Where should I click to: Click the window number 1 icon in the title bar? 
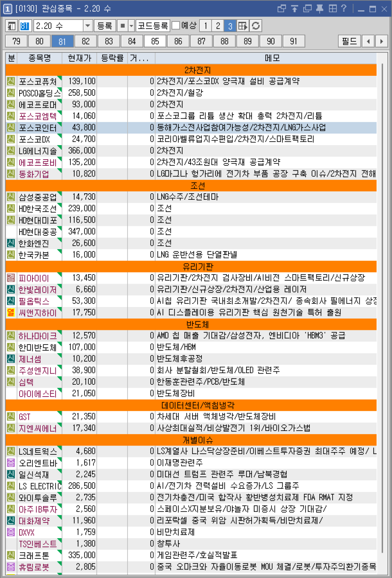(8, 9)
